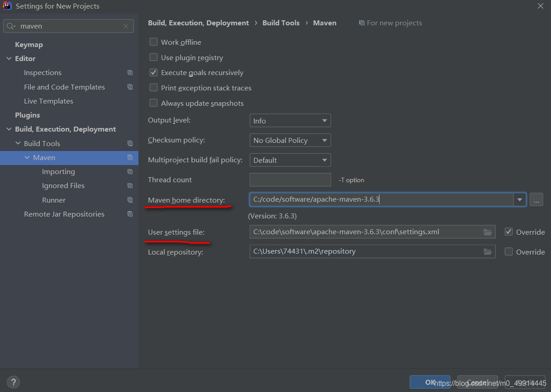Click project-level icon beside File and Code Templates
551x392 pixels.
click(x=130, y=87)
